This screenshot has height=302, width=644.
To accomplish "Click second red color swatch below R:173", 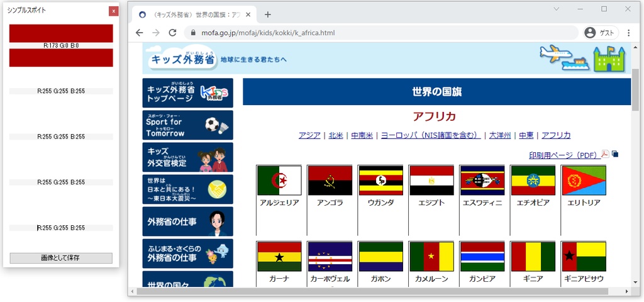I will tap(61, 57).
